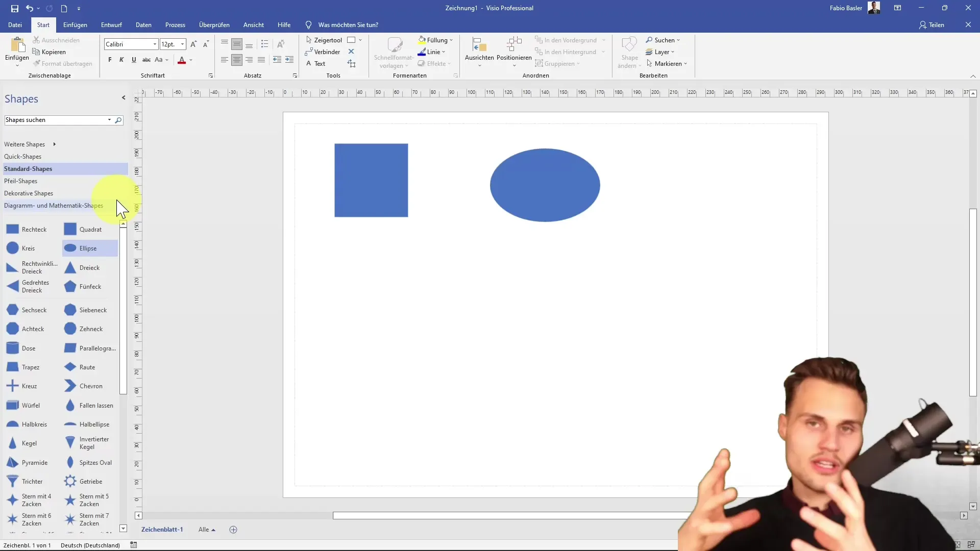Collapse the Shapes panel arrow
This screenshot has height=551, width=980.
coord(124,97)
